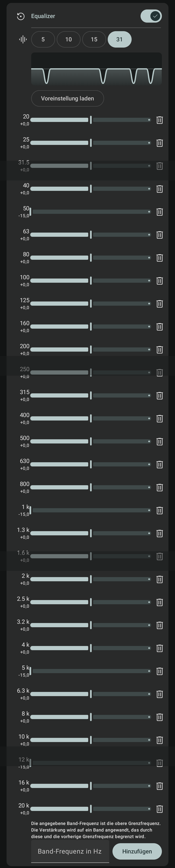Select the 5 band preset chip
Screen dimensions: 175x868
[43, 39]
